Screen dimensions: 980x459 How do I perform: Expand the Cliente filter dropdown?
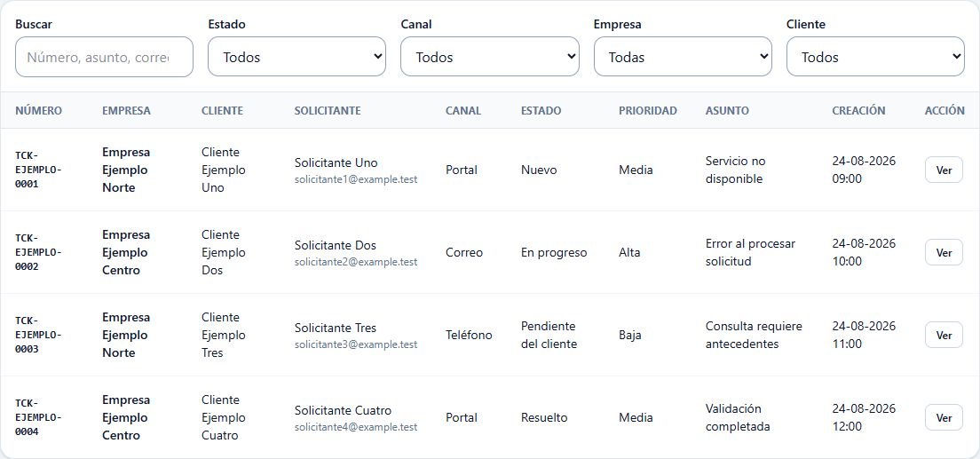(x=875, y=57)
